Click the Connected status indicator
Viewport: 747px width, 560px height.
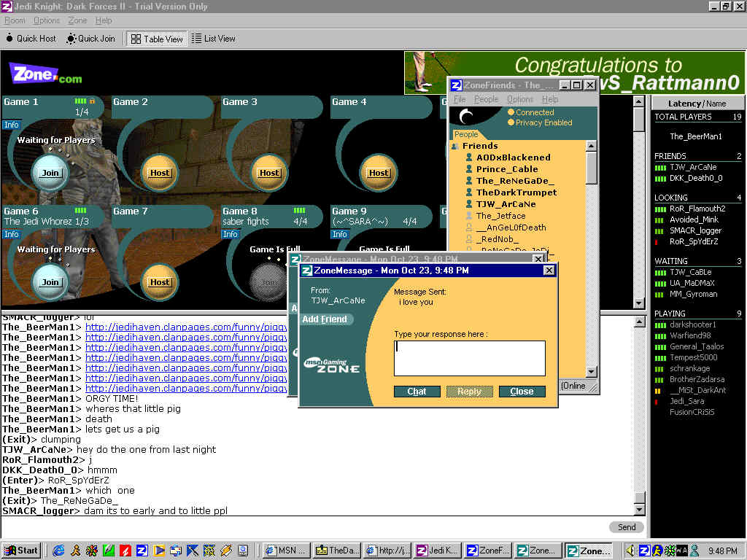pos(531,112)
